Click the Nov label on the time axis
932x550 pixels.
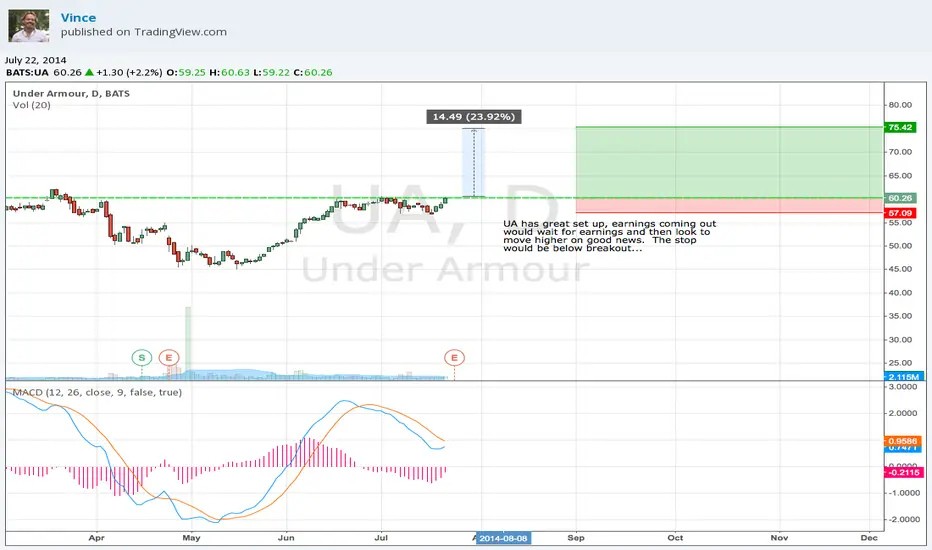(779, 538)
